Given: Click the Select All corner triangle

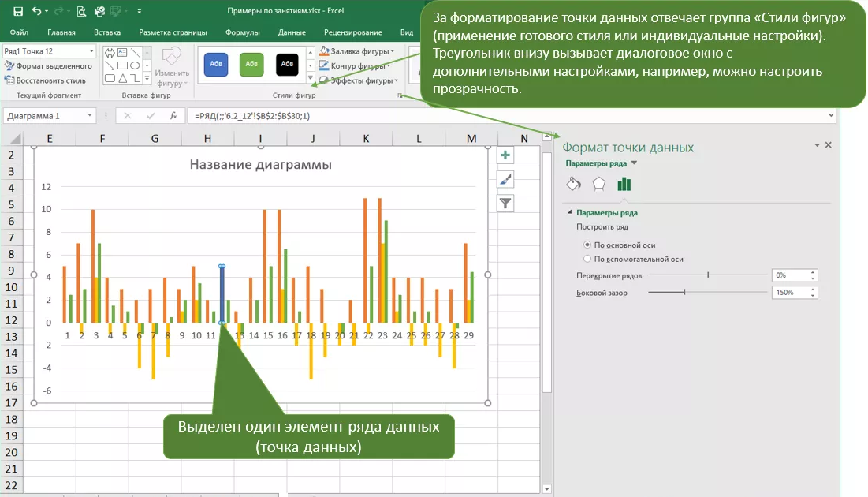Looking at the screenshot, I should pos(15,139).
